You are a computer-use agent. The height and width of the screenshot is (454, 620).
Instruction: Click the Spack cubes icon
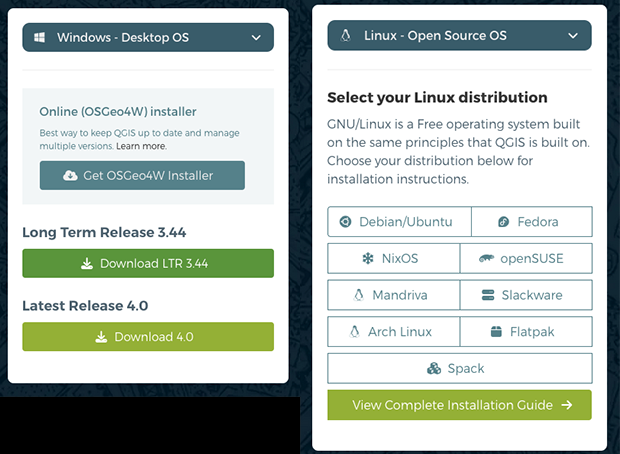433,368
